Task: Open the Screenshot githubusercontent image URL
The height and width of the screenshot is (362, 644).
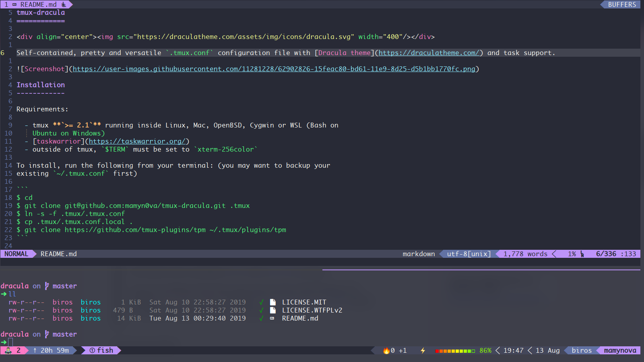Action: pyautogui.click(x=274, y=69)
